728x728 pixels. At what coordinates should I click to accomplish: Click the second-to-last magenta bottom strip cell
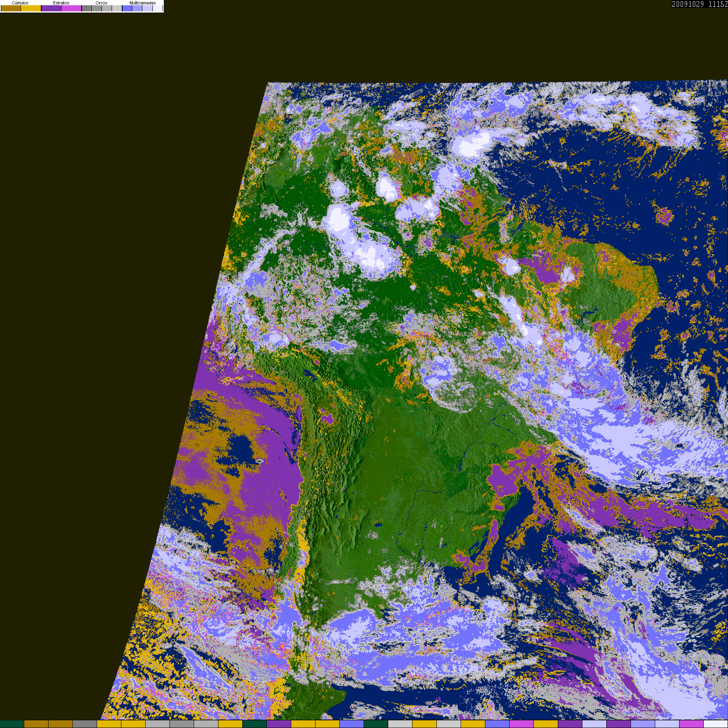tap(691, 724)
